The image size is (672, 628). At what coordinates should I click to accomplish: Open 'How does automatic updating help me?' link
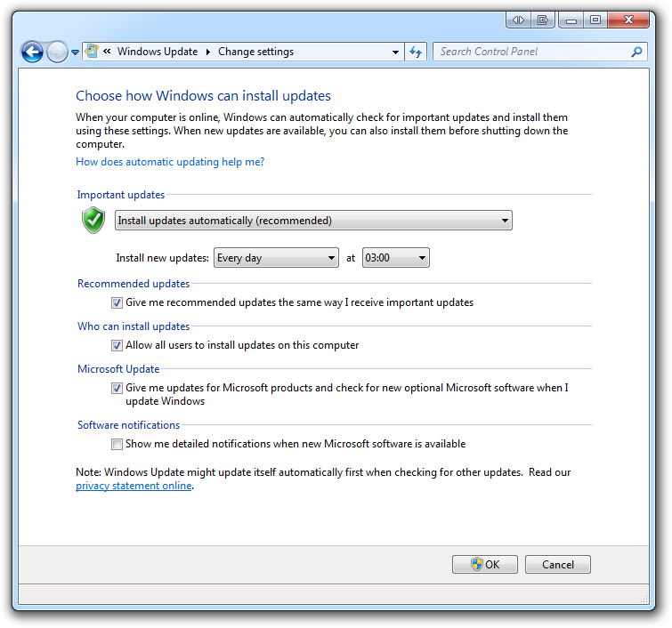click(x=170, y=162)
